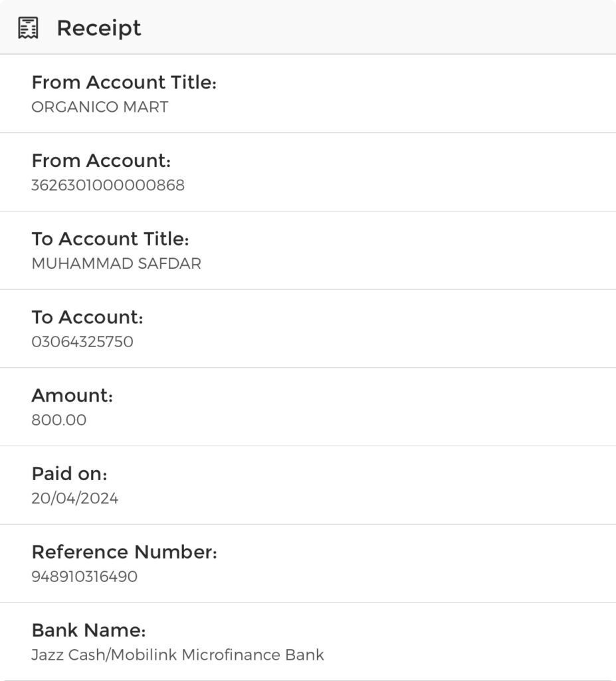Select the To Account Title label
This screenshot has width=616, height=681.
[x=110, y=239]
